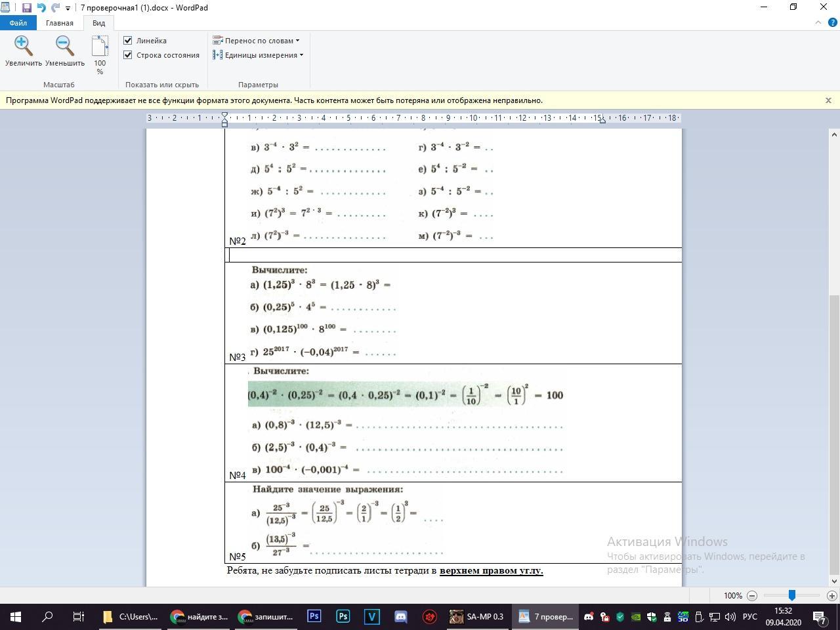Open WordPad help question mark icon

(832, 22)
